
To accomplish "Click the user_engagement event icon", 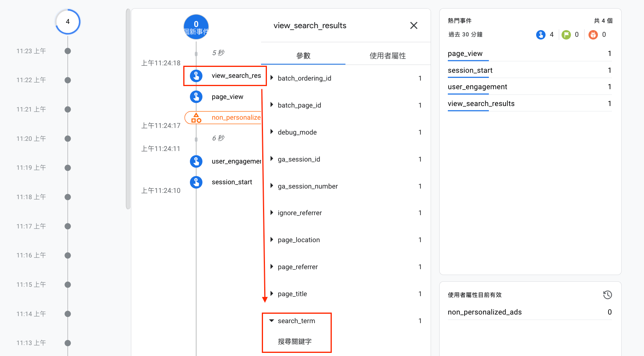I will pyautogui.click(x=196, y=161).
